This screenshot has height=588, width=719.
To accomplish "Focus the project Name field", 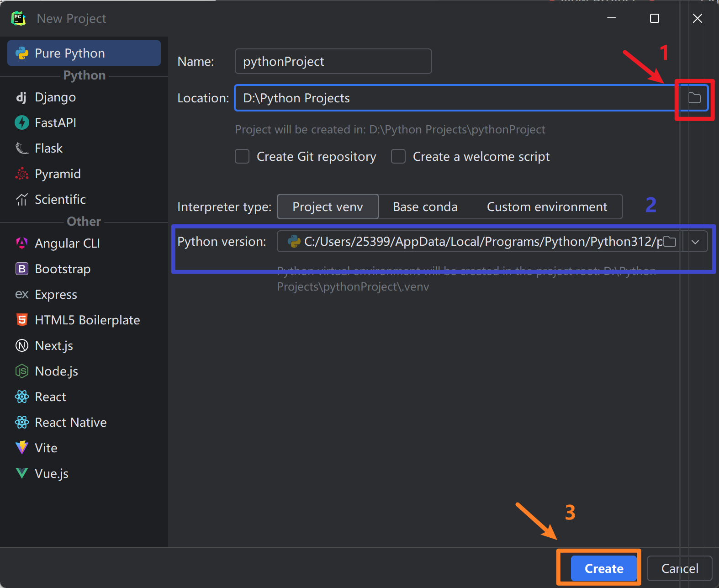I will (333, 61).
